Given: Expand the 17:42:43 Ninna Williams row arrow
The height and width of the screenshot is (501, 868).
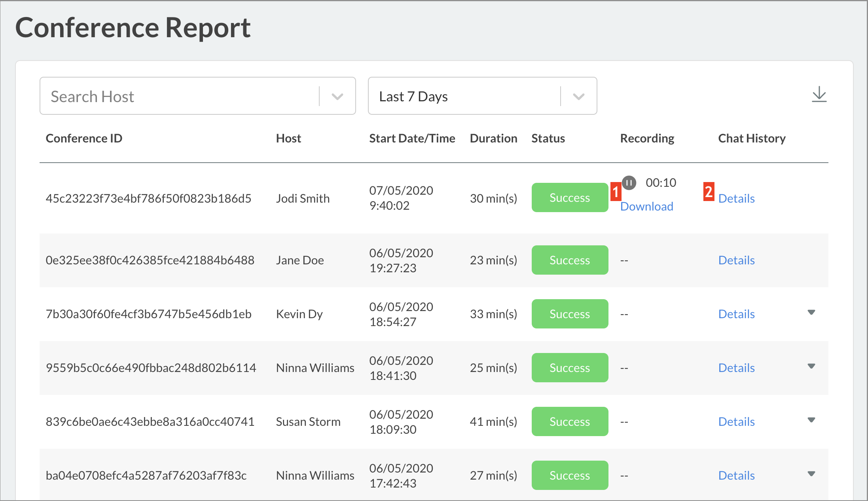Looking at the screenshot, I should pyautogui.click(x=811, y=474).
